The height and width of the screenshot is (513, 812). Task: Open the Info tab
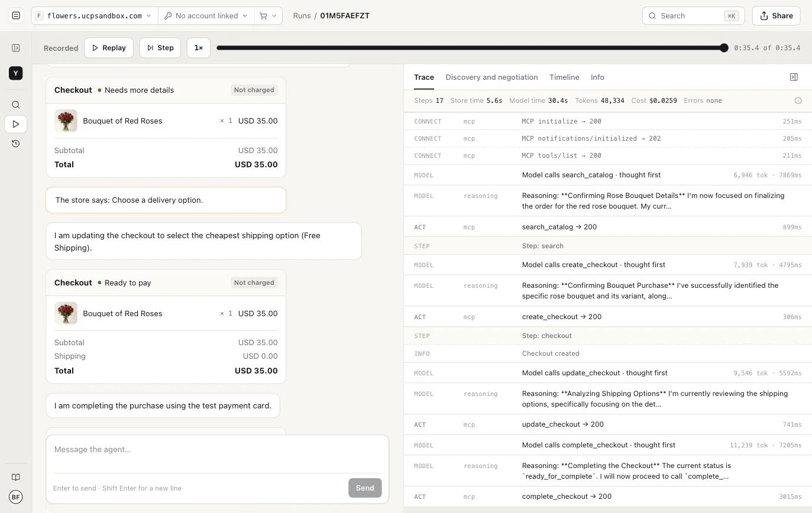tap(597, 77)
